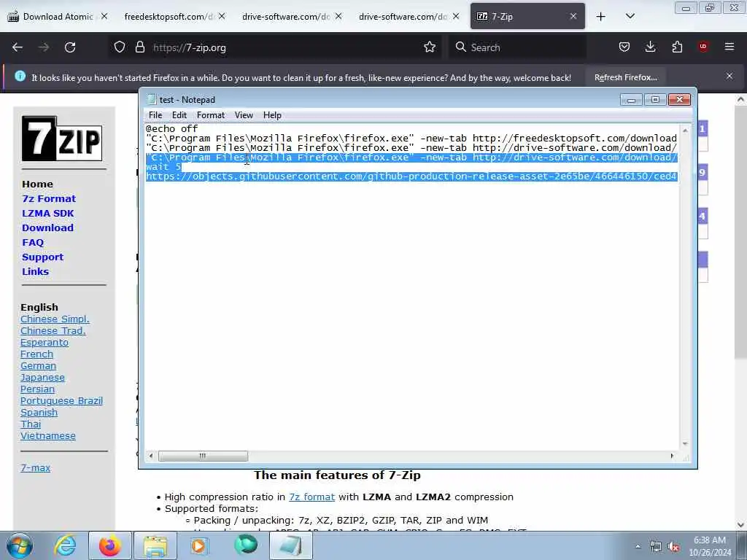
Task: Open Notepad Help menu
Action: tap(272, 115)
